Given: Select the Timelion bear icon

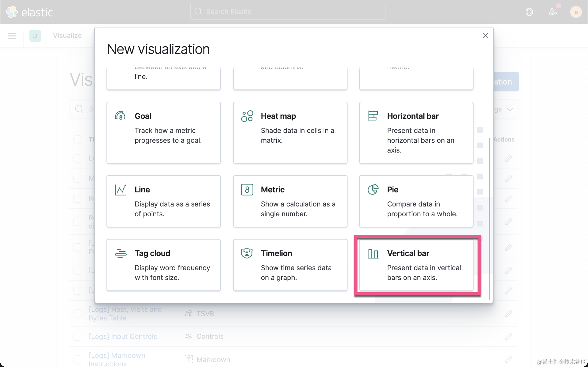Looking at the screenshot, I should [x=247, y=253].
